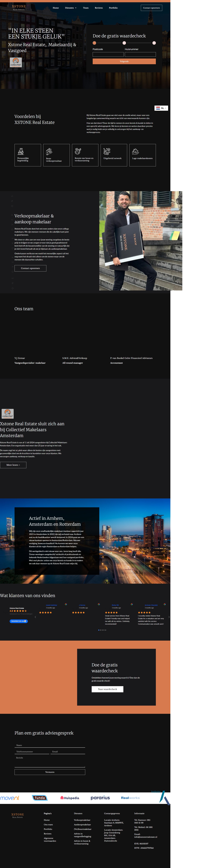Click the Meer lezen button
The width and height of the screenshot is (224, 868).
[13, 465]
